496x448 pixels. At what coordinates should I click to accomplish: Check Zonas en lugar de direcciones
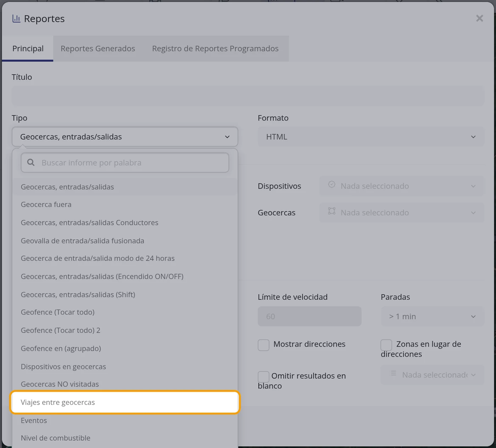386,345
